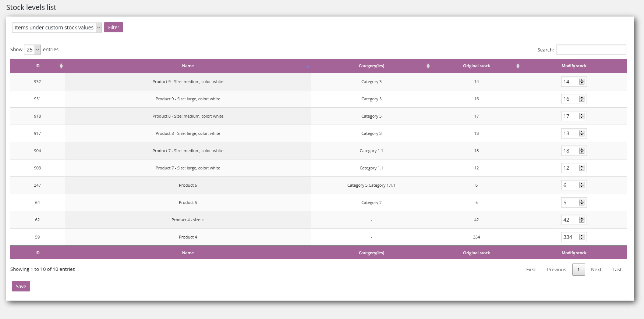Click original stock value '334'

click(477, 237)
